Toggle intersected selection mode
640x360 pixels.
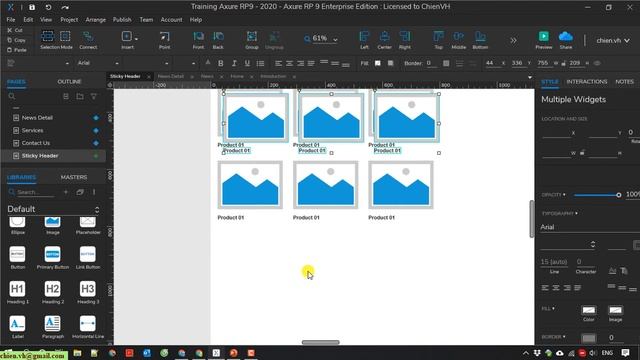click(x=47, y=36)
